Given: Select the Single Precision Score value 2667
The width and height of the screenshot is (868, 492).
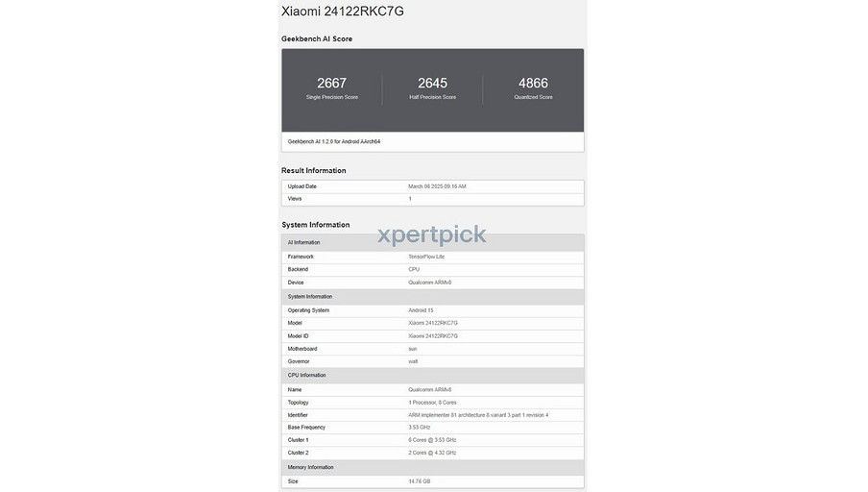Looking at the screenshot, I should pyautogui.click(x=331, y=84).
